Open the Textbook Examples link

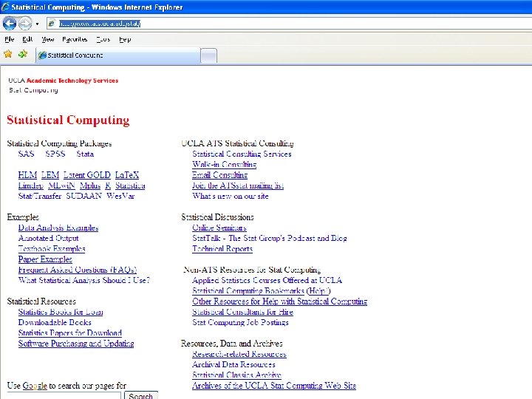[x=52, y=249]
